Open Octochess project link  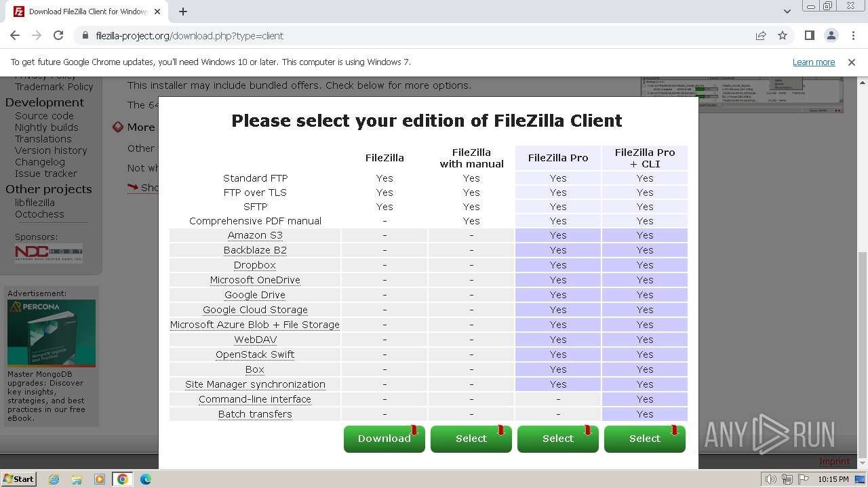tap(39, 214)
